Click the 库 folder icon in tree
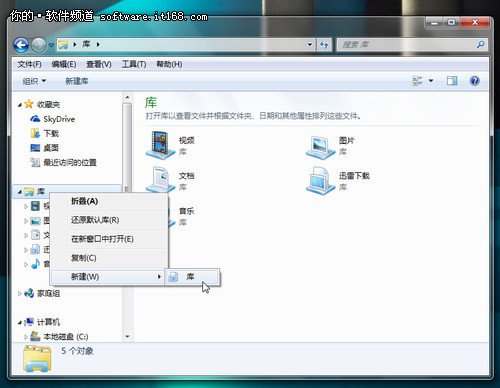This screenshot has width=500, height=388. tap(29, 191)
